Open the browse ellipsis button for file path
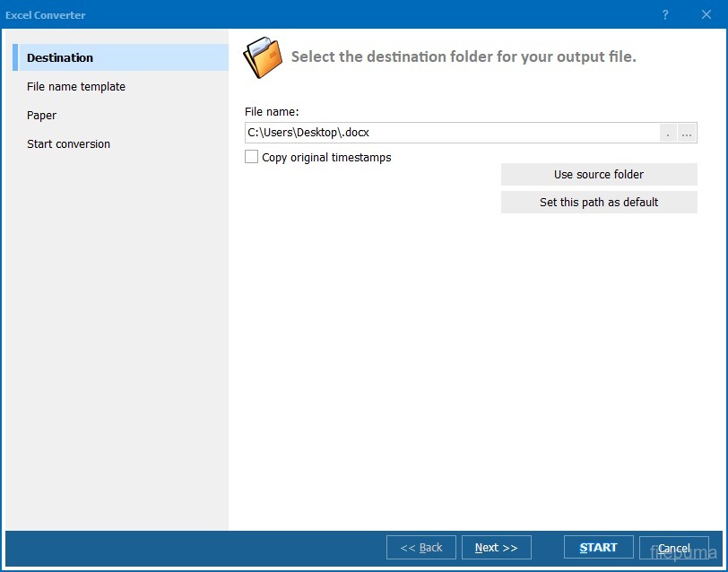The width and height of the screenshot is (728, 572). [x=687, y=134]
